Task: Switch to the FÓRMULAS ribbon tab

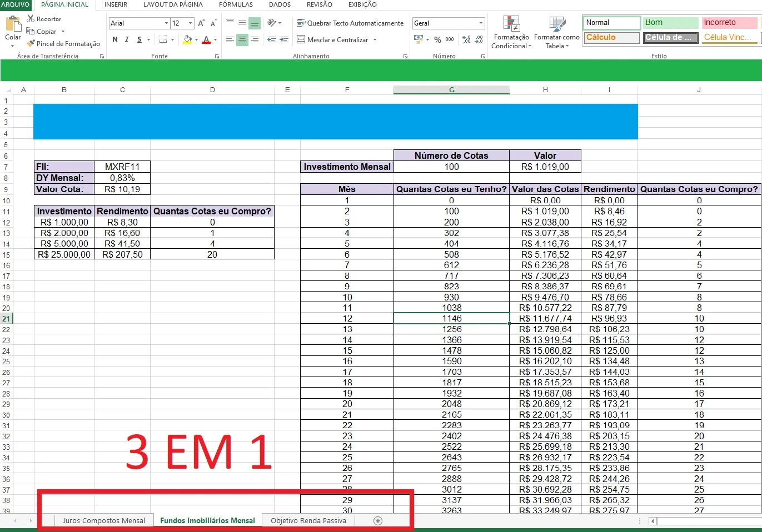Action: 236,4
